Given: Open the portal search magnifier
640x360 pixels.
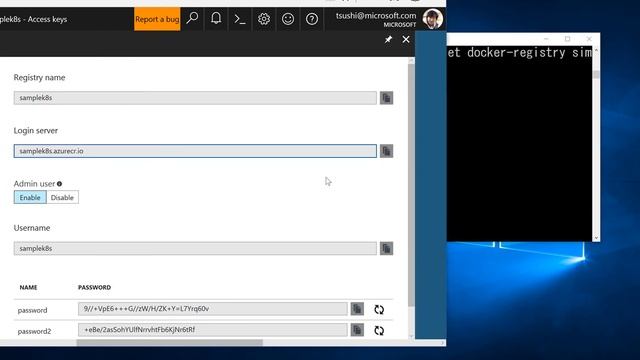Looking at the screenshot, I should pyautogui.click(x=192, y=18).
